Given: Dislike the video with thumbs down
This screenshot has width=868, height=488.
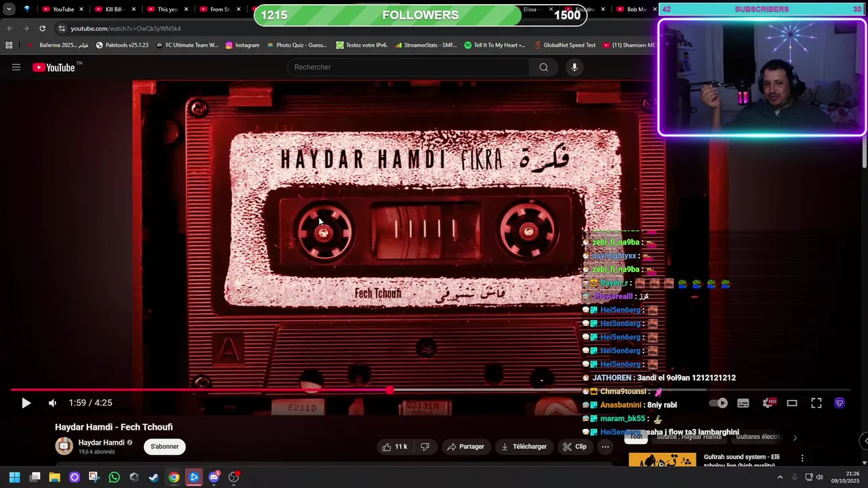Looking at the screenshot, I should (425, 447).
